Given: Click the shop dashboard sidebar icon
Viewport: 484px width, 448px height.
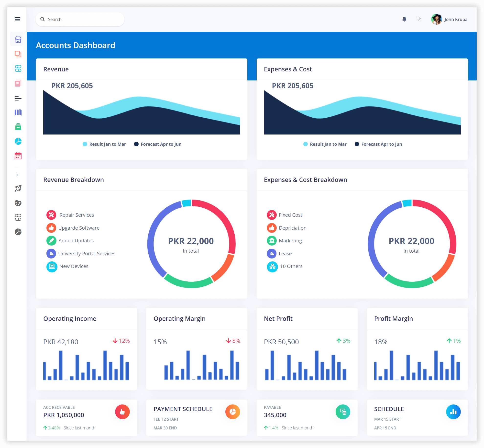Looking at the screenshot, I should click(x=18, y=39).
